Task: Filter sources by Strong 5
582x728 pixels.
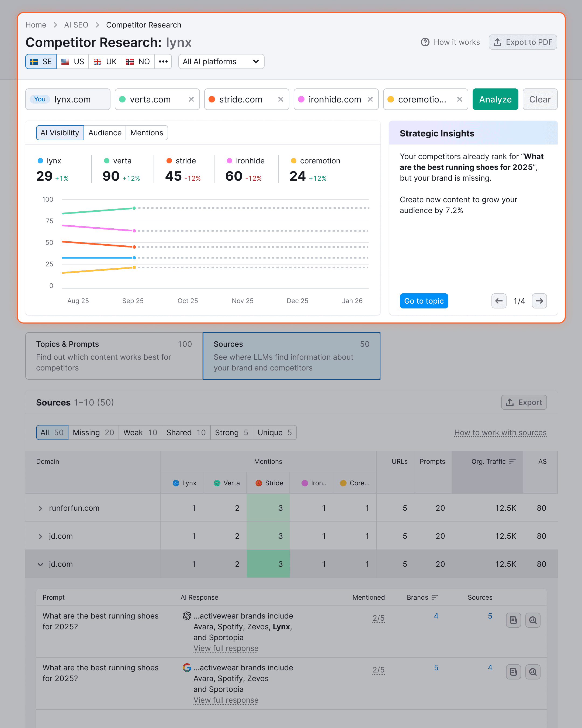Action: (232, 432)
